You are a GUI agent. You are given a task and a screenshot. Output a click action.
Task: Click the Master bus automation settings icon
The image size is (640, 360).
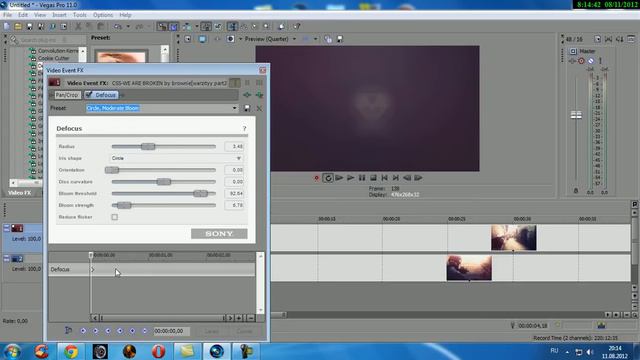click(581, 61)
